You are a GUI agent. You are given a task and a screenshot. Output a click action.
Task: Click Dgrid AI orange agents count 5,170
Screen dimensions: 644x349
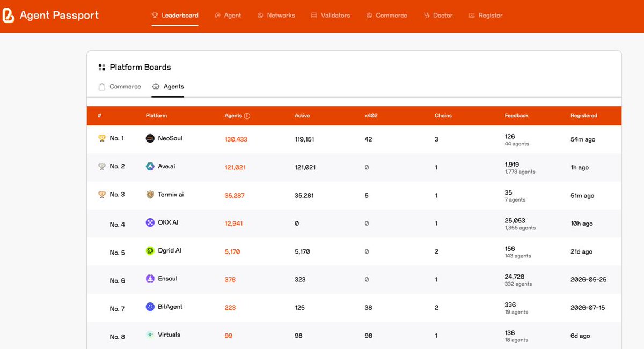(x=232, y=251)
